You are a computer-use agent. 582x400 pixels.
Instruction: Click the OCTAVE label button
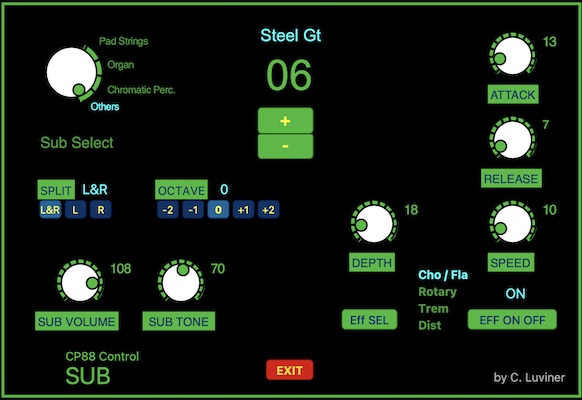(x=182, y=190)
